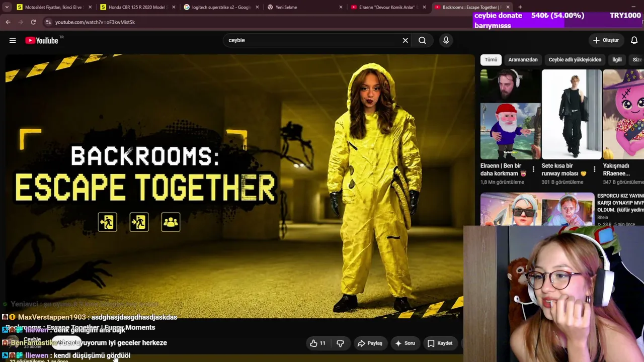This screenshot has height=362, width=644.
Task: Go back to the previous page
Action: pyautogui.click(x=8, y=22)
